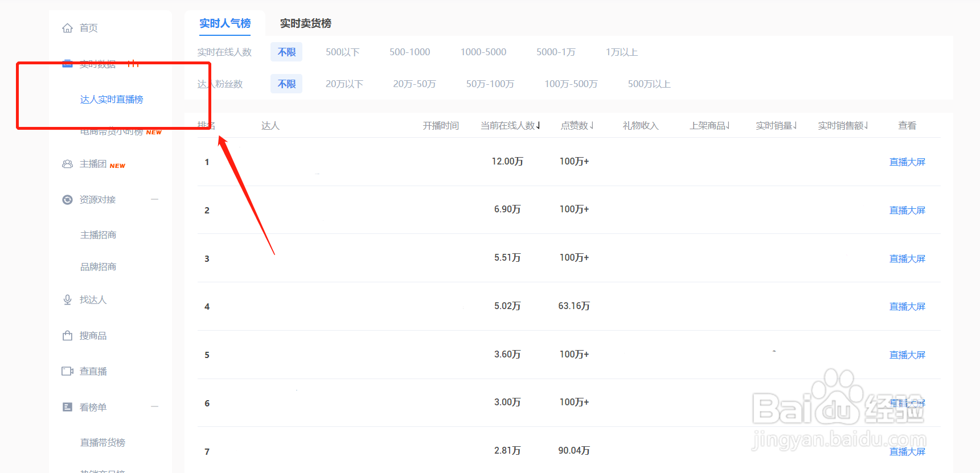Filter online viewers to 5000-1万

point(556,52)
